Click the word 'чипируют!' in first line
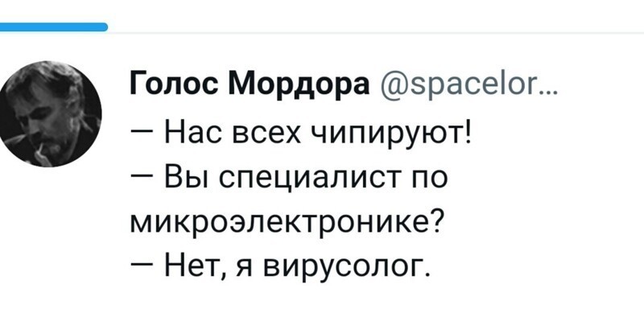This screenshot has width=644, height=317. click(x=390, y=135)
